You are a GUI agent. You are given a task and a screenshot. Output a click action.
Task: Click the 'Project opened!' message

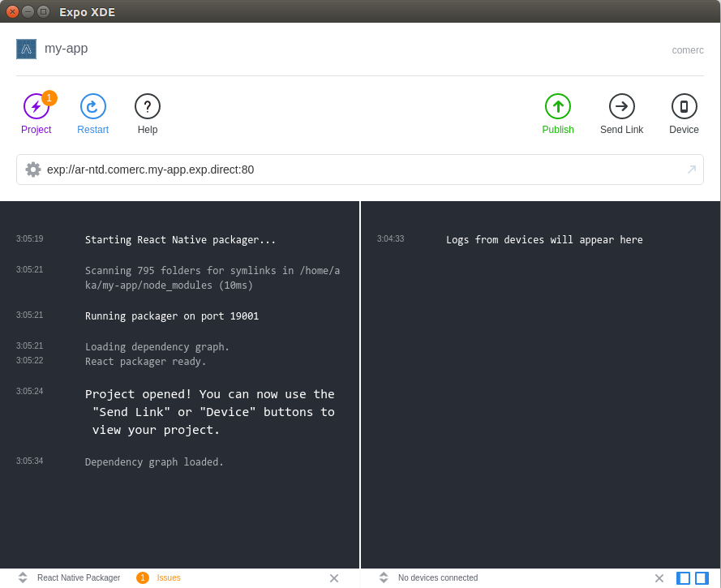210,412
